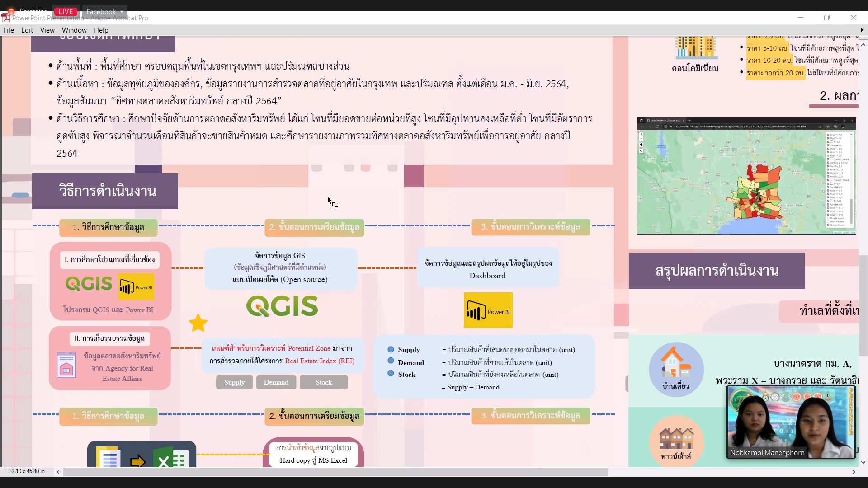Viewport: 868px width, 488px height.
Task: Click the โปรแกรม QGIS และ Power BI caption
Action: pos(108,310)
